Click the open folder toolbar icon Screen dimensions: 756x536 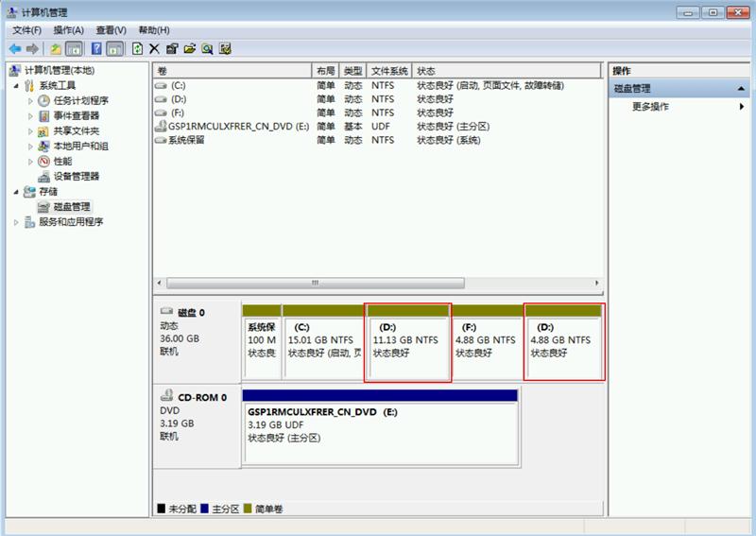click(x=189, y=48)
